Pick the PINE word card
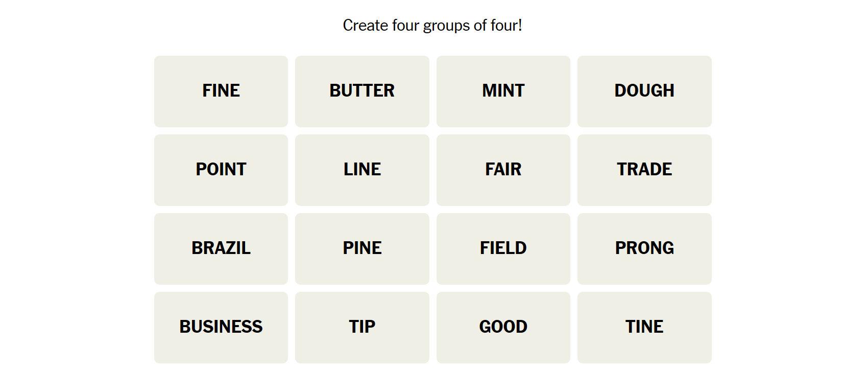 362,248
